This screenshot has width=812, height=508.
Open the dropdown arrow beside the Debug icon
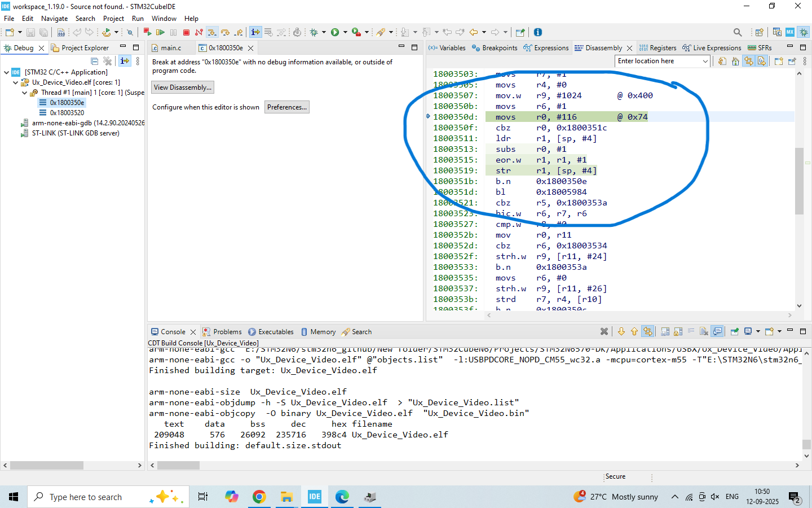[324, 32]
